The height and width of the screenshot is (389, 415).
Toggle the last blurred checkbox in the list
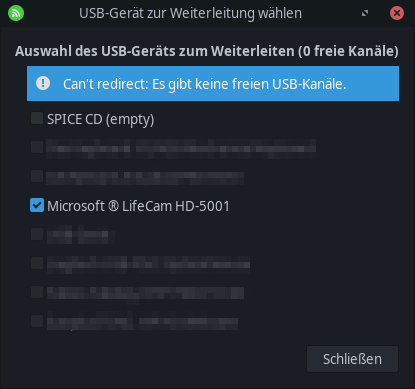[37, 321]
